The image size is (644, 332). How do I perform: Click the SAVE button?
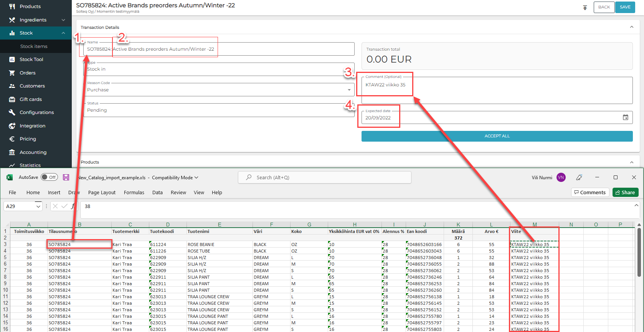625,7
